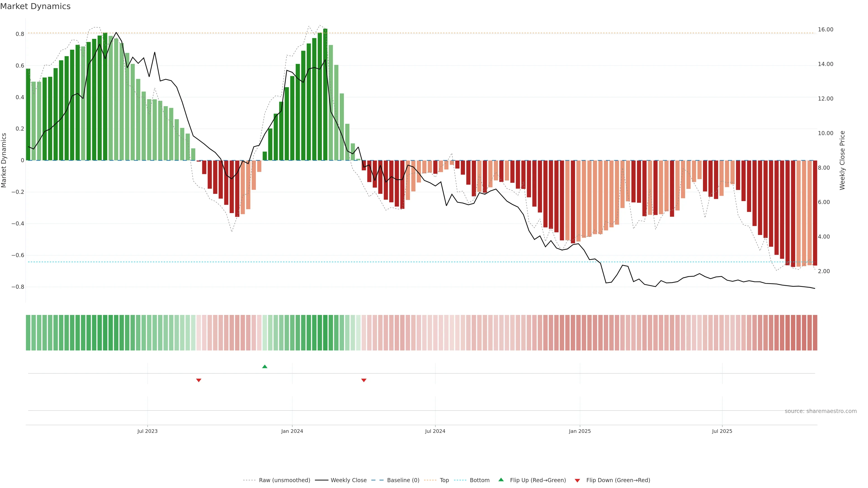Viewport: 868px width, 488px height.
Task: Click the Flip Up legend triangle icon
Action: 501,480
